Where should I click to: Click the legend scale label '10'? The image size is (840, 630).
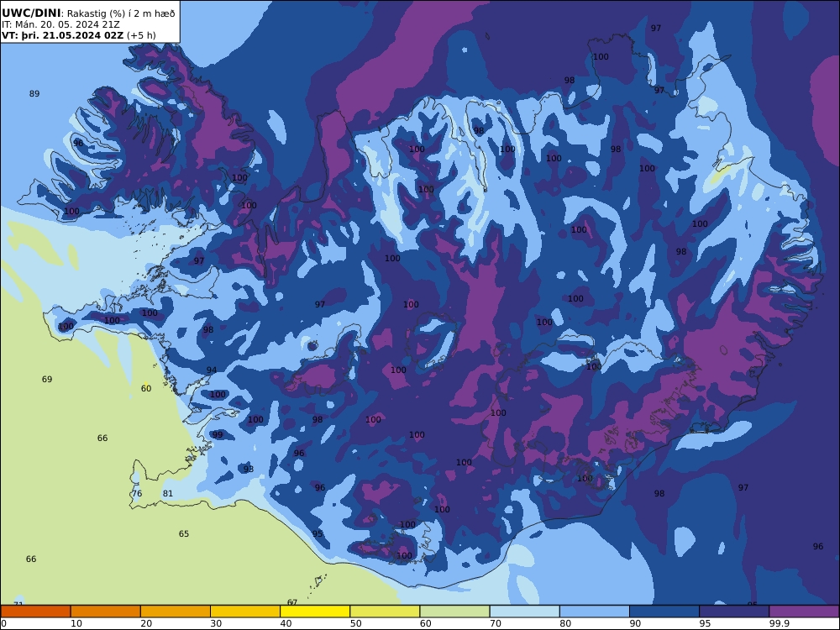[76, 623]
